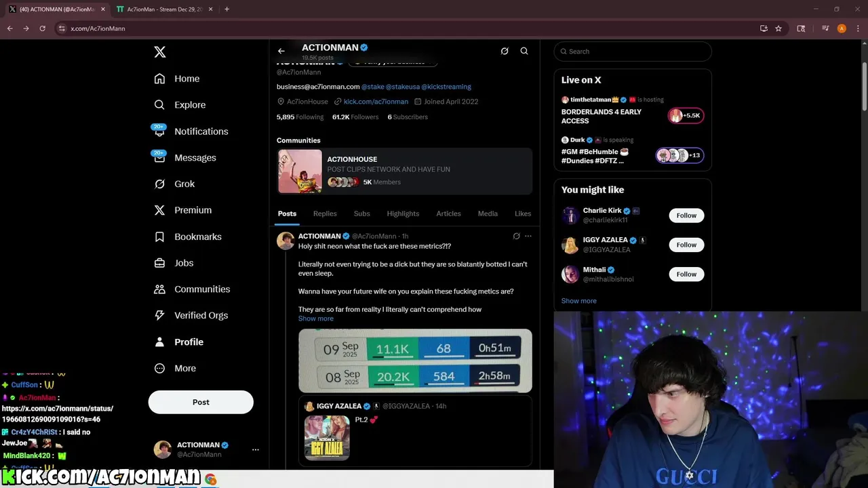
Task: Follow Charlie Kirk
Action: [686, 216]
